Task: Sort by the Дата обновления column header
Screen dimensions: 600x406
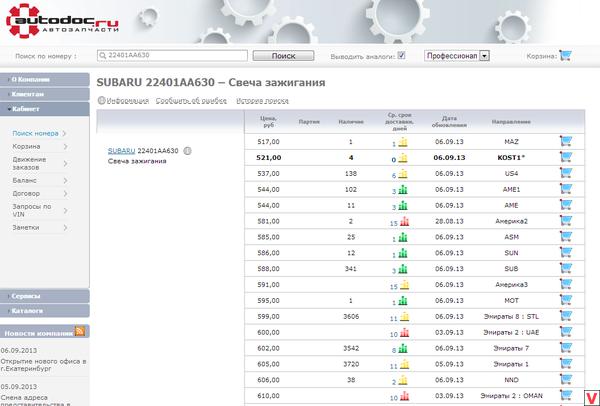Action: point(449,122)
